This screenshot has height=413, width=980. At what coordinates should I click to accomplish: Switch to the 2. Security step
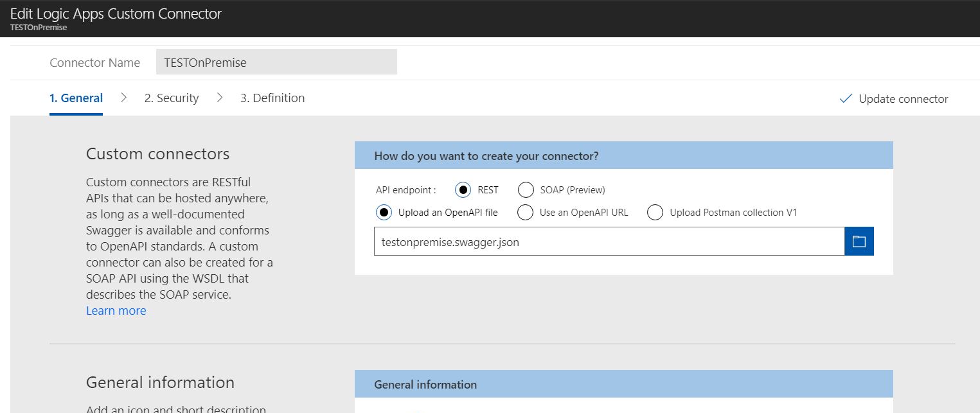(x=172, y=98)
